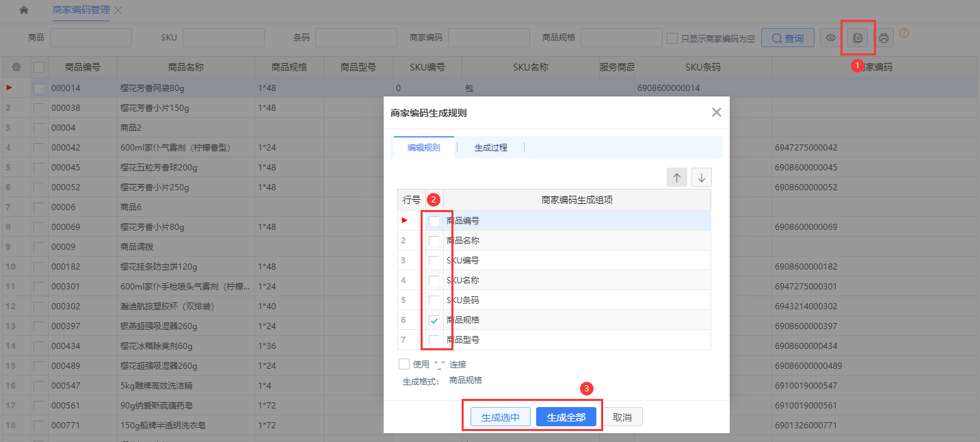980x442 pixels.
Task: Select the 商家编码管理 page tab
Action: [81, 10]
